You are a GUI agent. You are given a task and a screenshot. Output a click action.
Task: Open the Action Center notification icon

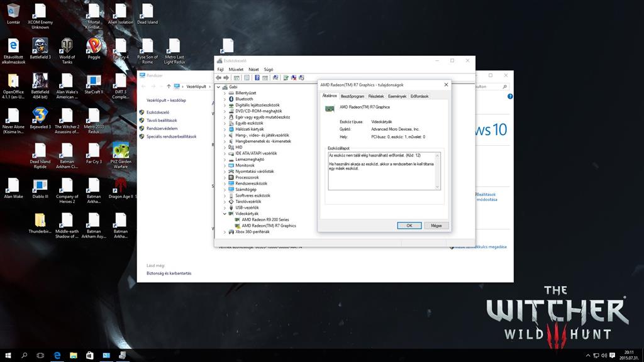pyautogui.click(x=613, y=356)
